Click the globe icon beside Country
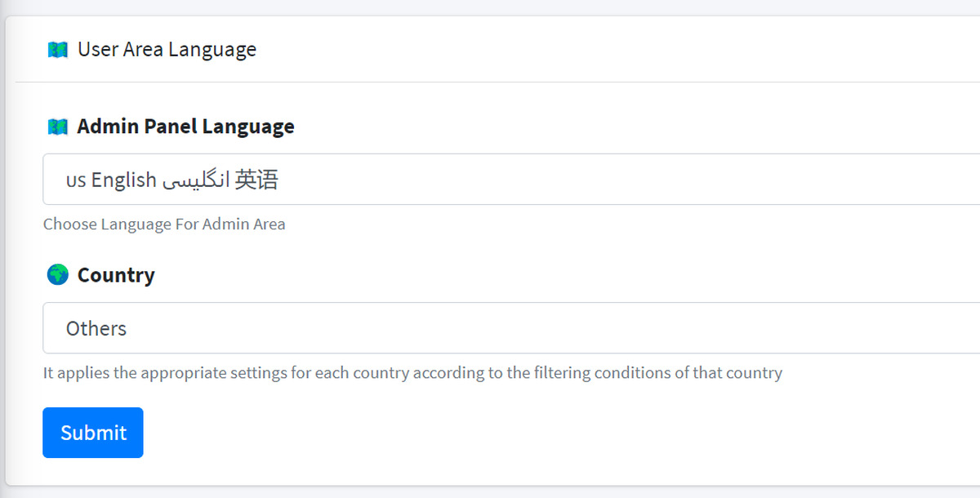Screen dimensions: 980x498 [57, 275]
